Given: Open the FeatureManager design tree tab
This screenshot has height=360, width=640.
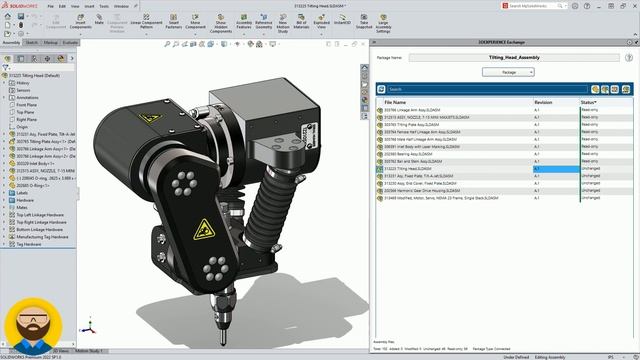Looking at the screenshot, I should pos(7,59).
